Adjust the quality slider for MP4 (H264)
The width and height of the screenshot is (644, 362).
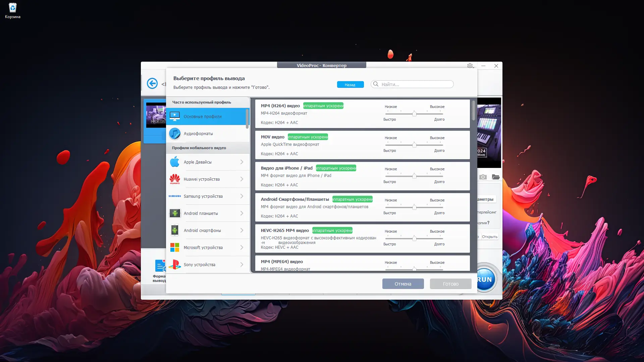414,113
